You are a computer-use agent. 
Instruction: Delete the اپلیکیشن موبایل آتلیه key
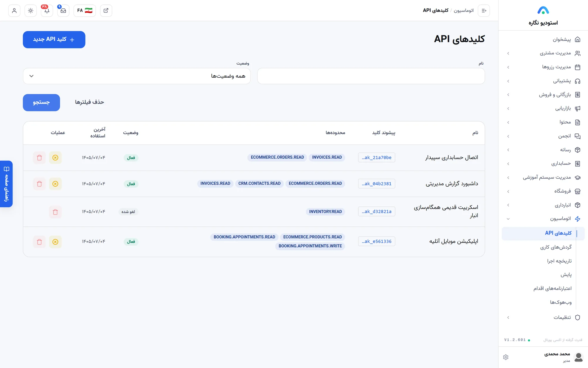click(39, 242)
